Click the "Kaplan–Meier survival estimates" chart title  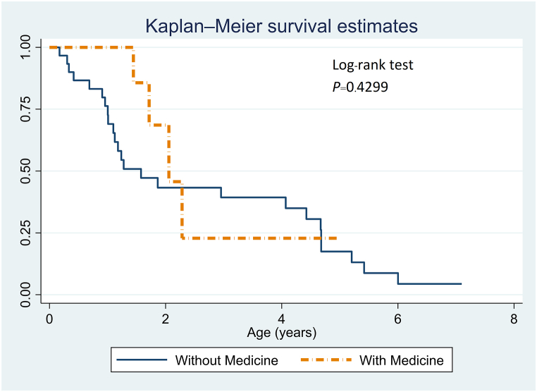282,26
